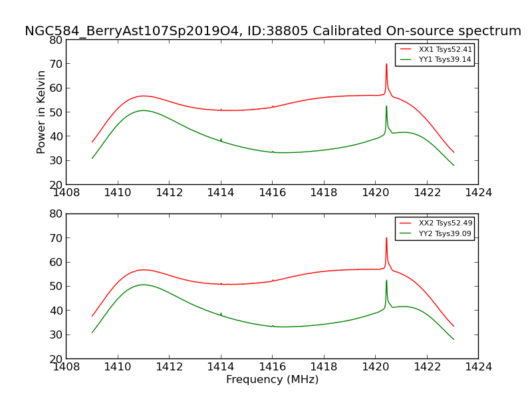532x399 pixels.
Task: Click the 70 y-axis tick on the top plot
Action: point(56,64)
